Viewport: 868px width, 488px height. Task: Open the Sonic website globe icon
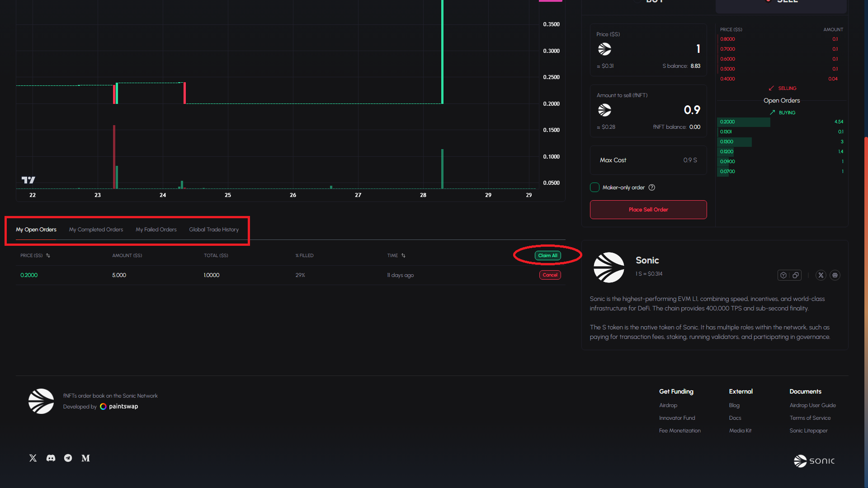tap(835, 275)
